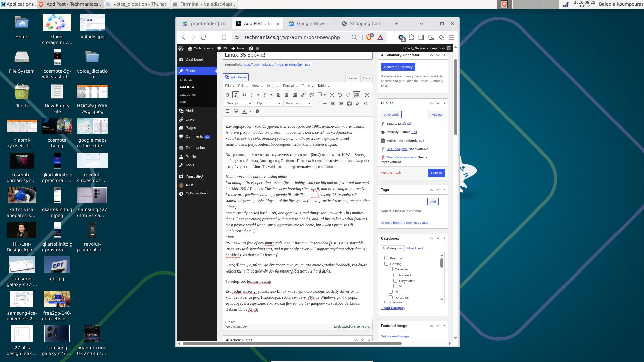
Task: Apply strikethrough (ABC) formatting
Action: coord(324,103)
